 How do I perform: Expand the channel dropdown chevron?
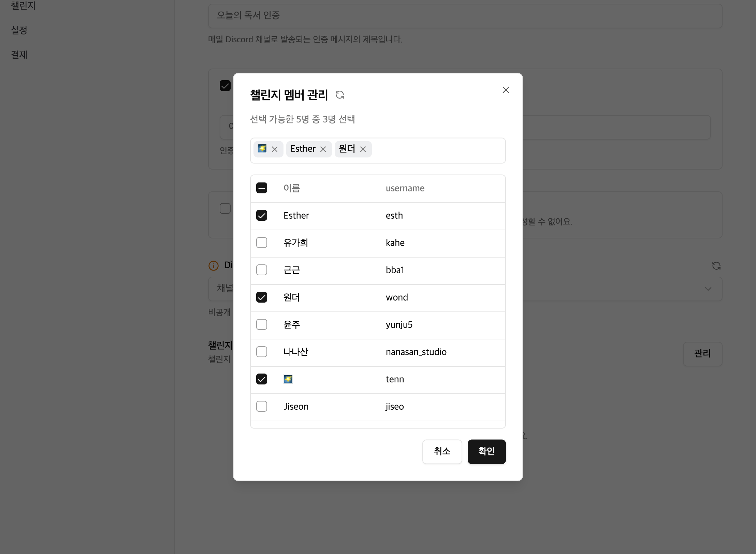(708, 289)
